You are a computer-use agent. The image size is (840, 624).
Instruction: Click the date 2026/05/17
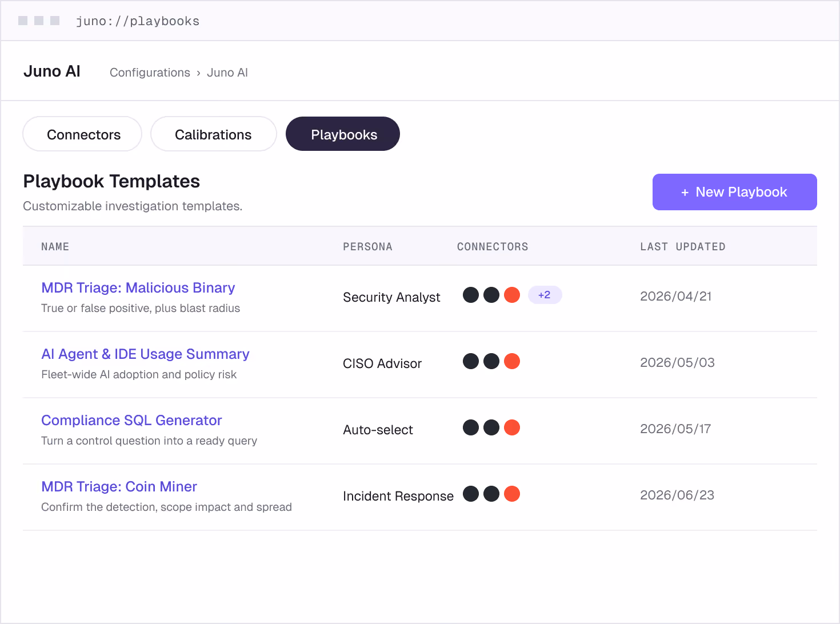tap(675, 429)
